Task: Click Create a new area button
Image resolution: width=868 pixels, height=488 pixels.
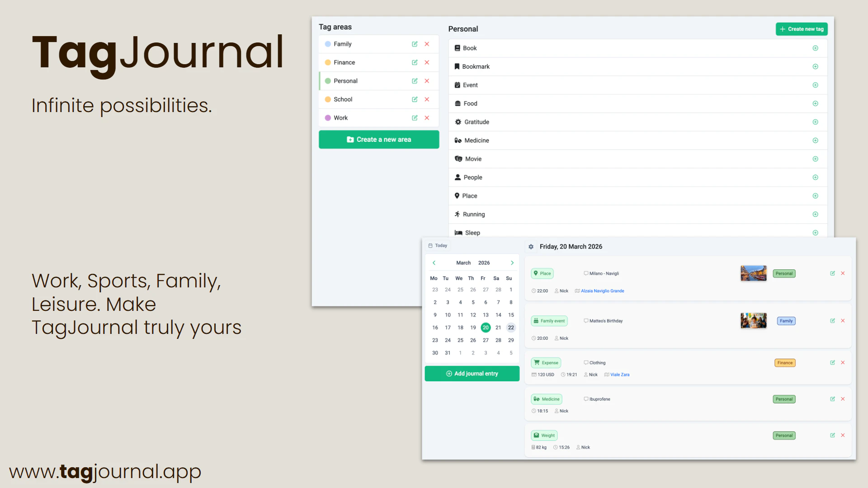Action: pyautogui.click(x=379, y=140)
